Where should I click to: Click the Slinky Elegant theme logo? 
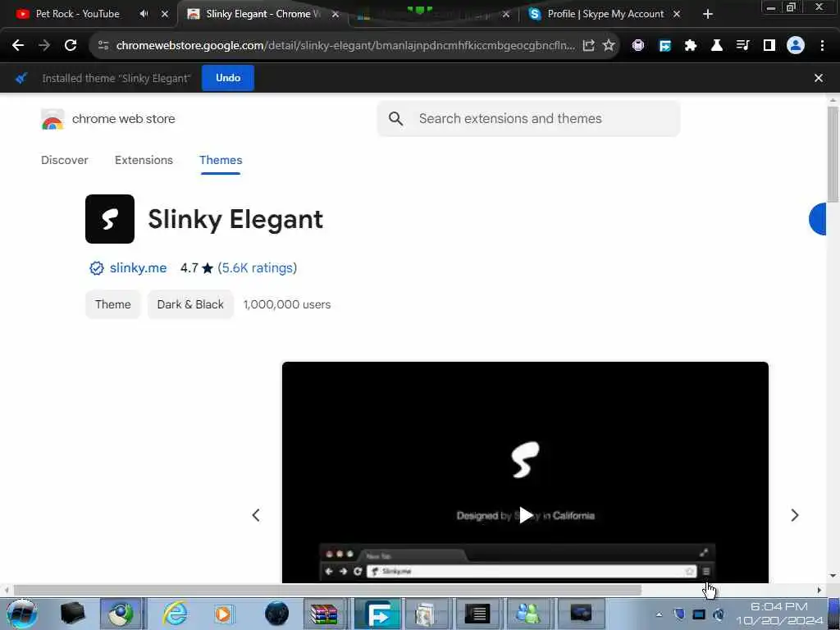pyautogui.click(x=110, y=219)
